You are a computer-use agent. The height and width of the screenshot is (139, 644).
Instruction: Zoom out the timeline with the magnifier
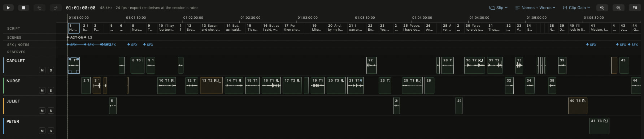coord(602,8)
